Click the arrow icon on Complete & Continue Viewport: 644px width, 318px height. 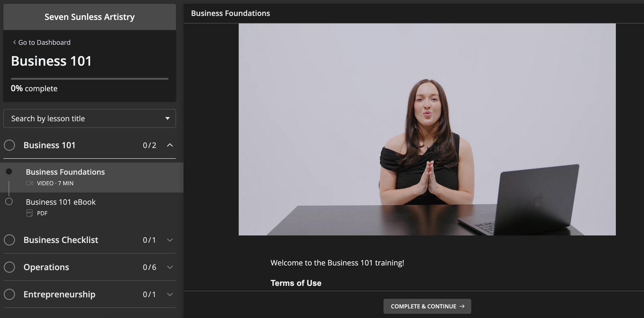click(x=462, y=306)
